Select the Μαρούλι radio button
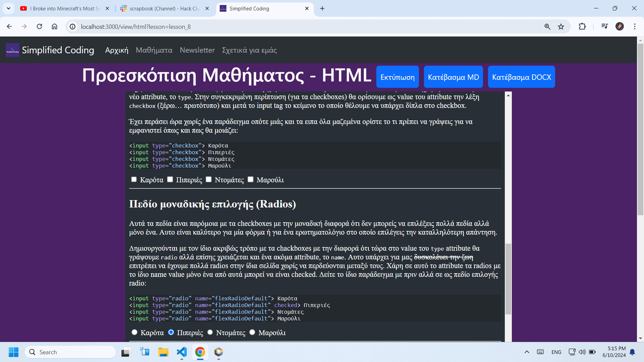 coord(253,332)
